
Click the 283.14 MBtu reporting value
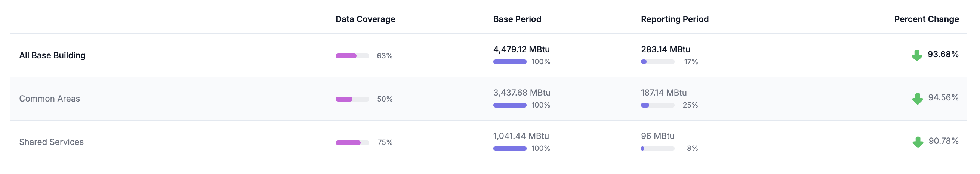665,49
